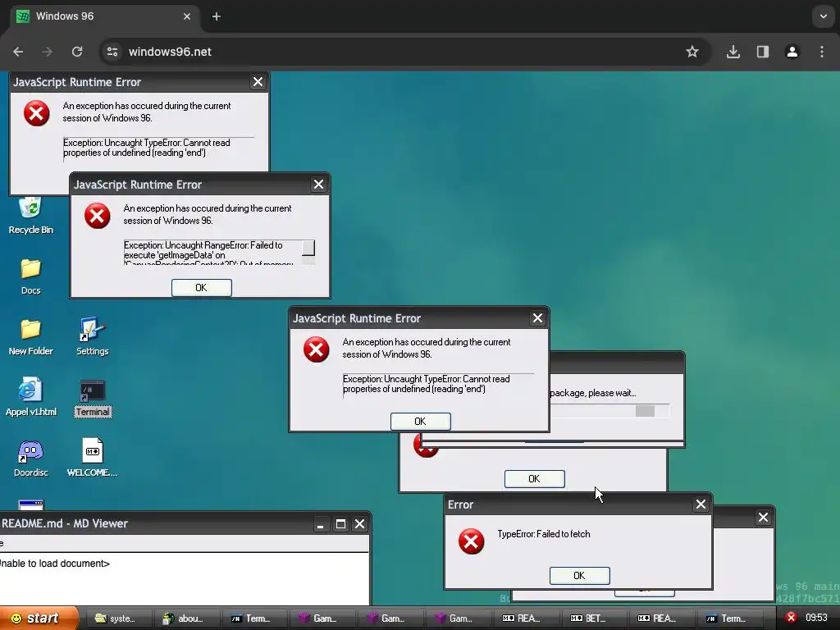Click OK in dialog behind the package window
The image size is (840, 630).
[x=535, y=479]
